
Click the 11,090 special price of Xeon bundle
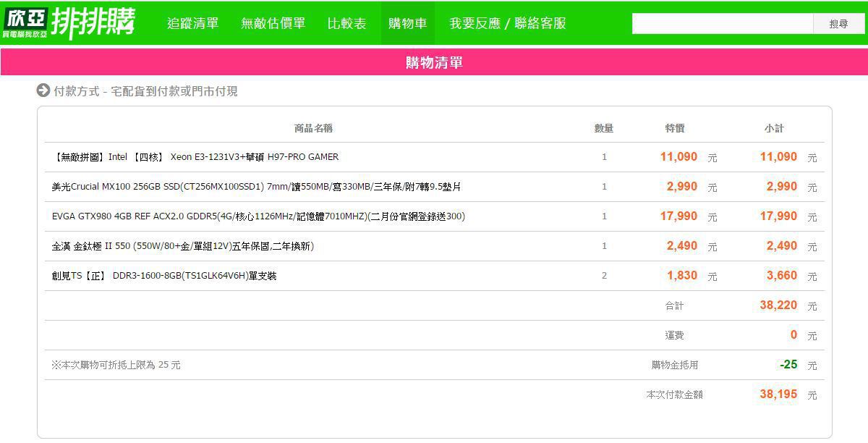[x=678, y=156]
